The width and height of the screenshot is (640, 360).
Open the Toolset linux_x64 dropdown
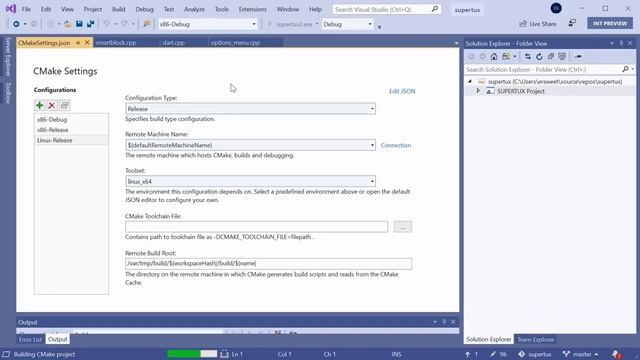point(372,182)
